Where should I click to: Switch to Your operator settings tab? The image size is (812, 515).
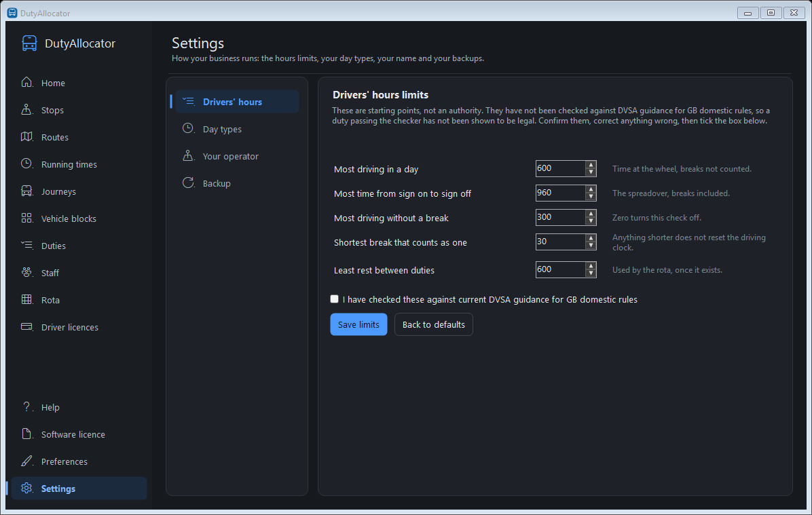[237, 156]
